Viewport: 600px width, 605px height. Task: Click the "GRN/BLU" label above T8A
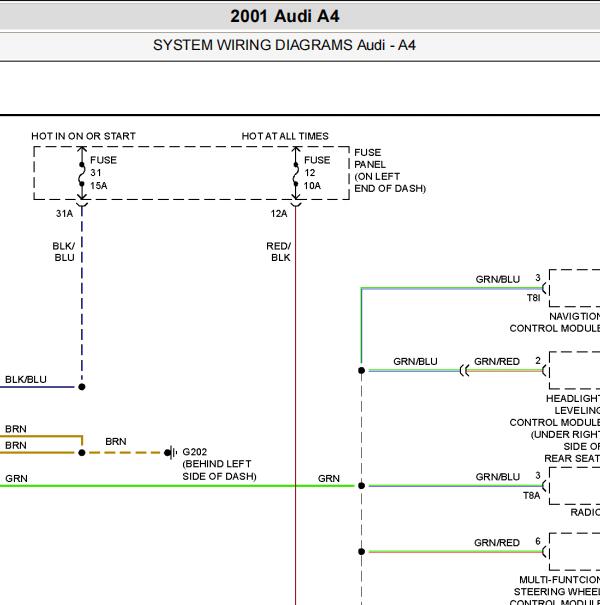point(498,477)
